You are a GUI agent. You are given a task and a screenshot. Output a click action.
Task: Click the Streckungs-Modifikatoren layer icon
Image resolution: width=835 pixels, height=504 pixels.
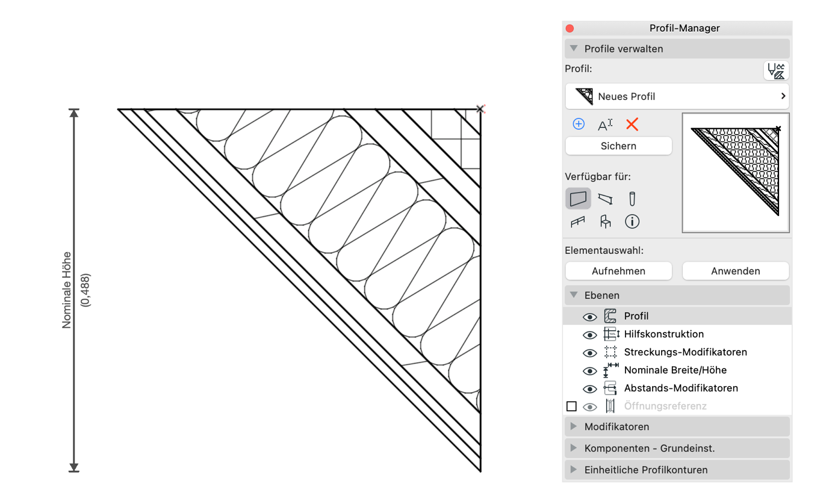(x=610, y=352)
